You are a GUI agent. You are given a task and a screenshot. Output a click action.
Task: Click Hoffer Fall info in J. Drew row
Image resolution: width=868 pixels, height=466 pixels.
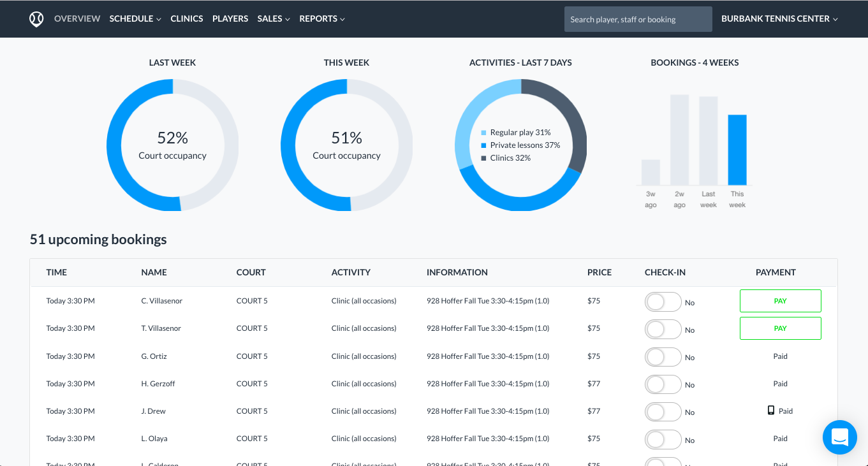[488, 411]
